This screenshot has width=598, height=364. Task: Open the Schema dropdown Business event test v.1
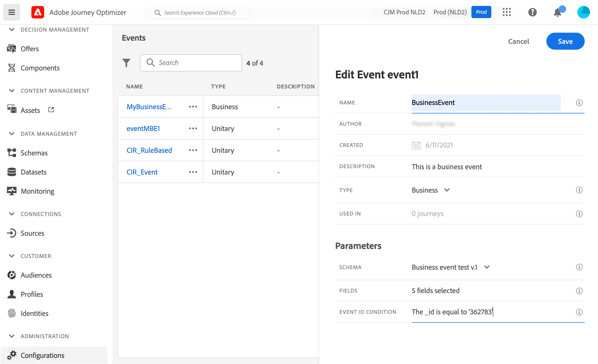pyautogui.click(x=451, y=267)
